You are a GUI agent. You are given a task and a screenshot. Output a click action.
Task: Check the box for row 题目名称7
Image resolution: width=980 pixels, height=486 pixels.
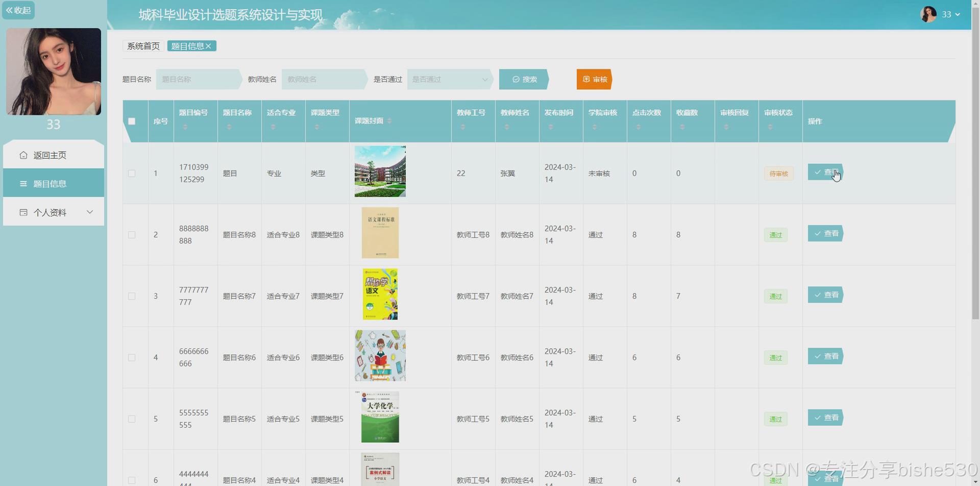click(x=132, y=296)
